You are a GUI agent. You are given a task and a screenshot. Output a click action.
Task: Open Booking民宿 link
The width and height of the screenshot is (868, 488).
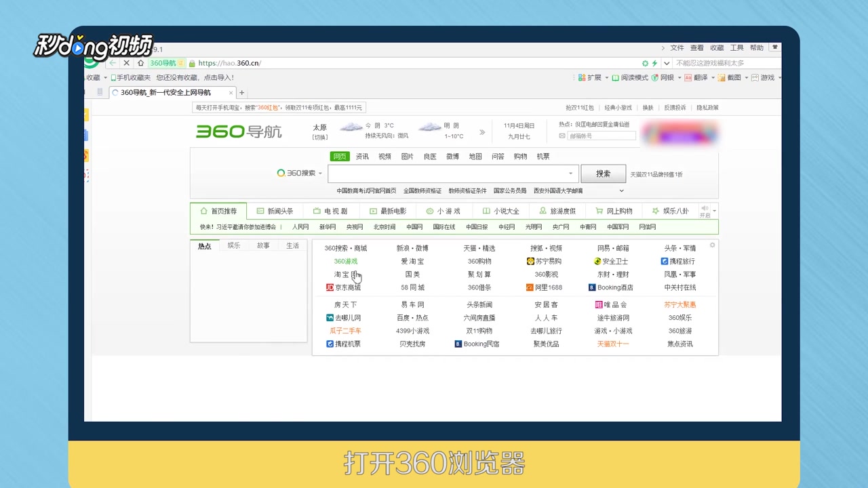(477, 344)
